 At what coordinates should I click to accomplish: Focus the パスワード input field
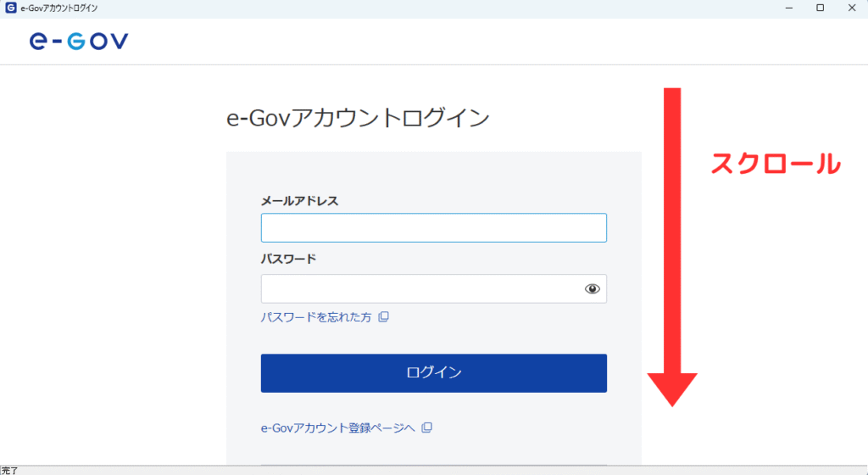433,288
